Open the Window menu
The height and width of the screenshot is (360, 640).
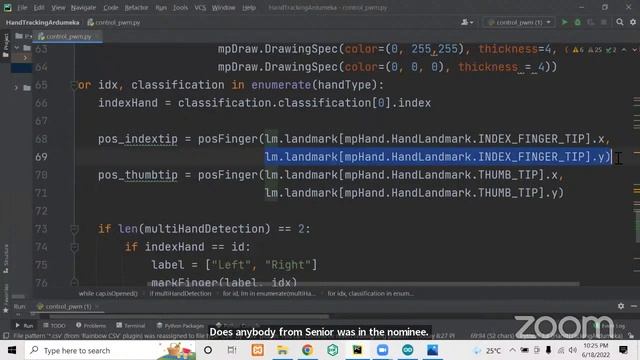(223, 7)
